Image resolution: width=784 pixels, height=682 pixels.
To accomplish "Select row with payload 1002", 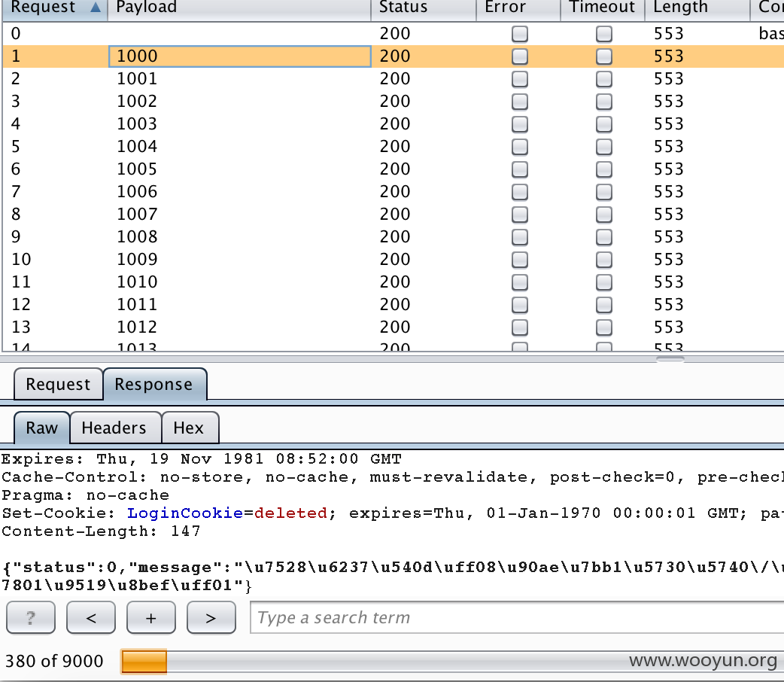I will [x=393, y=101].
